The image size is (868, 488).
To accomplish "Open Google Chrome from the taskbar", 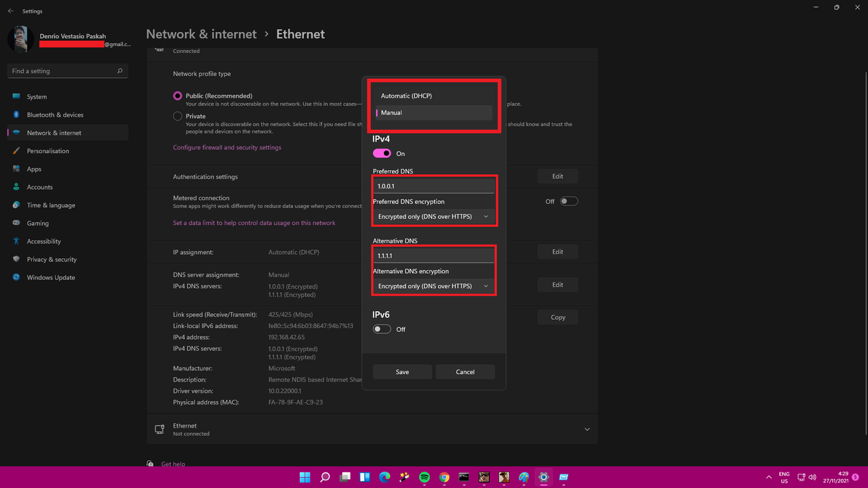I will 444,477.
